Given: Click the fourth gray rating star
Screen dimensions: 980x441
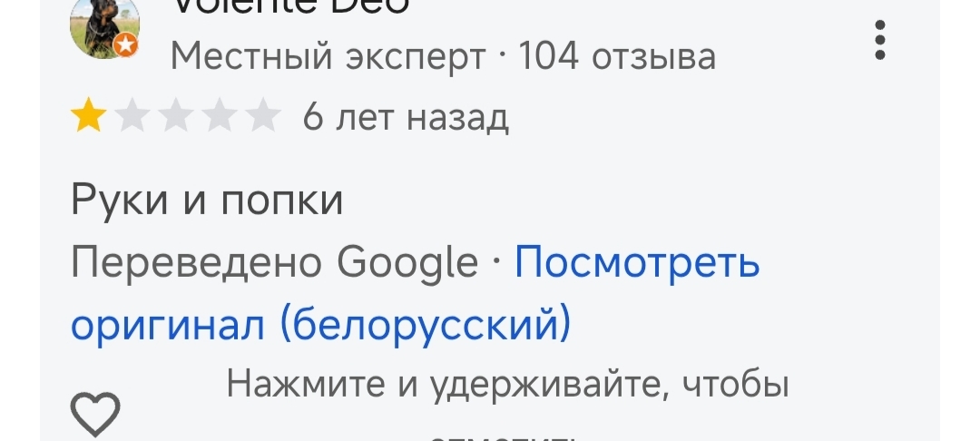Looking at the screenshot, I should pos(220,117).
